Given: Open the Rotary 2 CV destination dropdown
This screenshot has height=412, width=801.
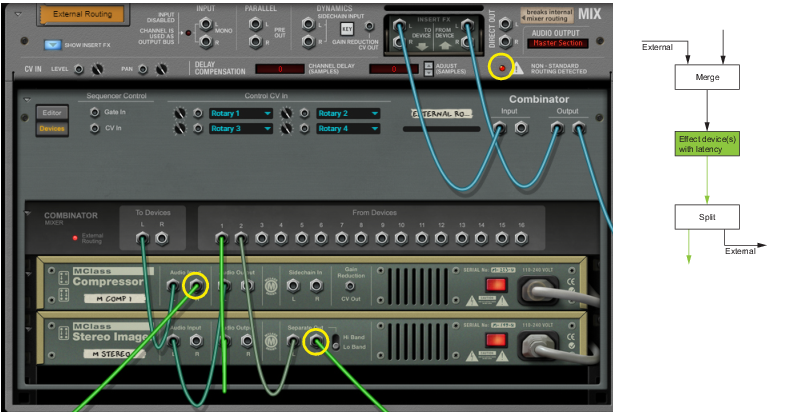Looking at the screenshot, I should point(348,113).
